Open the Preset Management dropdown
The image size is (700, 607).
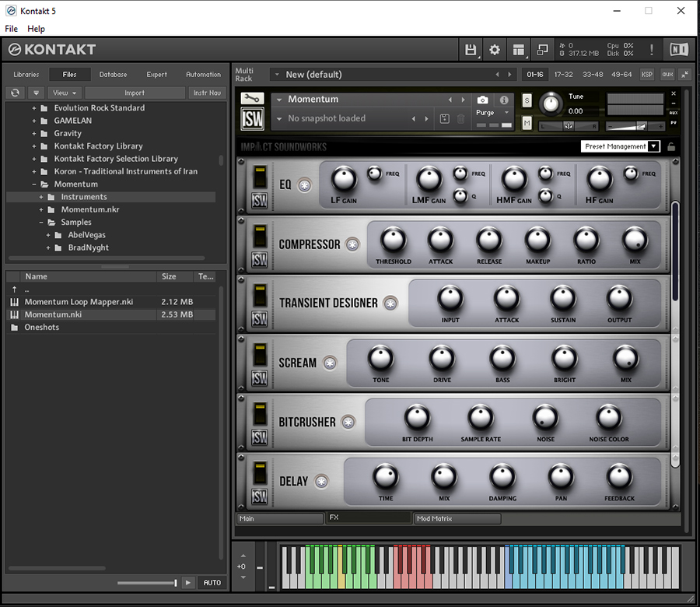(620, 146)
